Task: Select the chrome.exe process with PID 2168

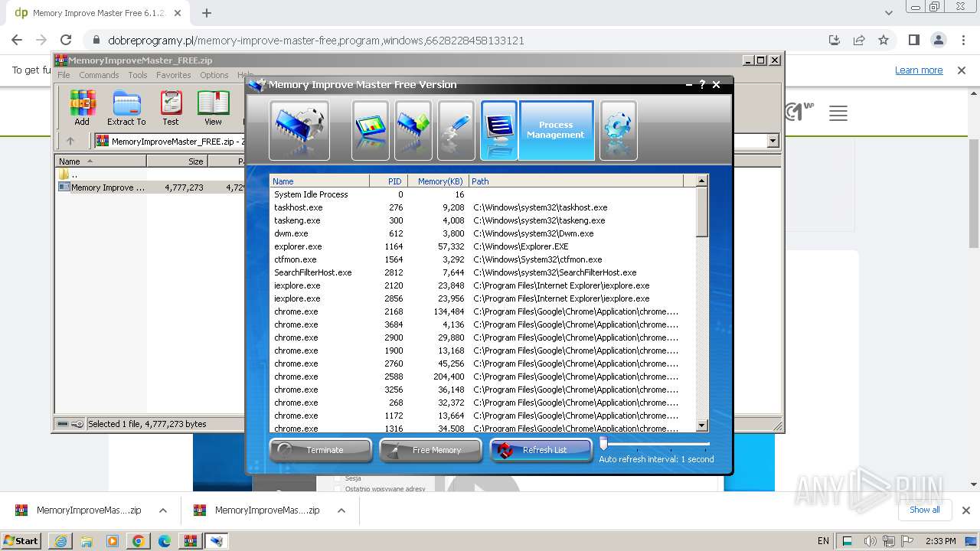Action: [482, 311]
